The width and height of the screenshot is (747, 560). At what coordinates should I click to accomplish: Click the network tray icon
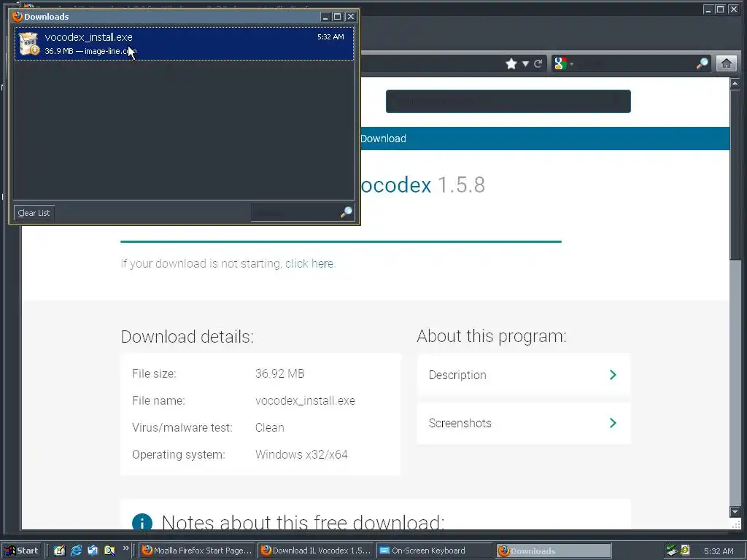[672, 551]
